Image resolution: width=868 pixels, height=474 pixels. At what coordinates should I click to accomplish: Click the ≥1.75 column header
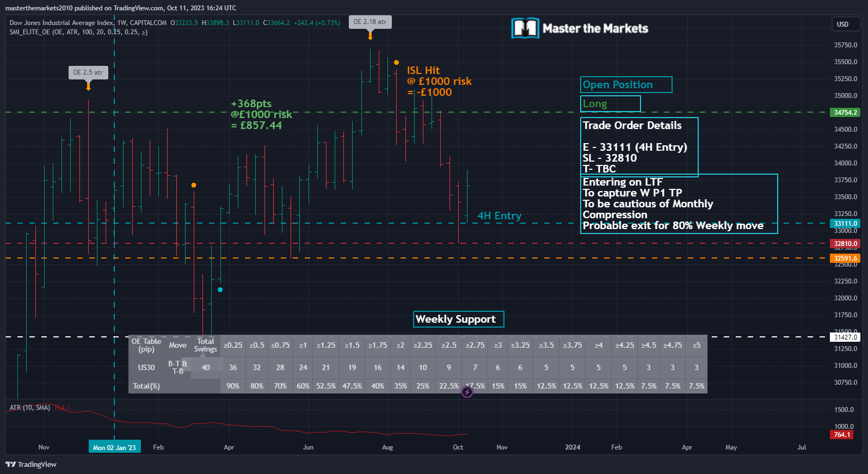(378, 346)
